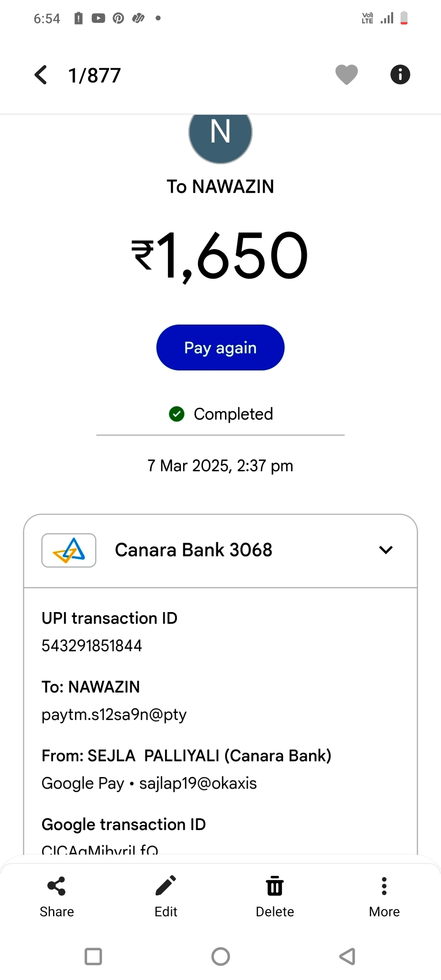Toggle the favorite heart icon
This screenshot has height=980, width=441.
[x=346, y=75]
